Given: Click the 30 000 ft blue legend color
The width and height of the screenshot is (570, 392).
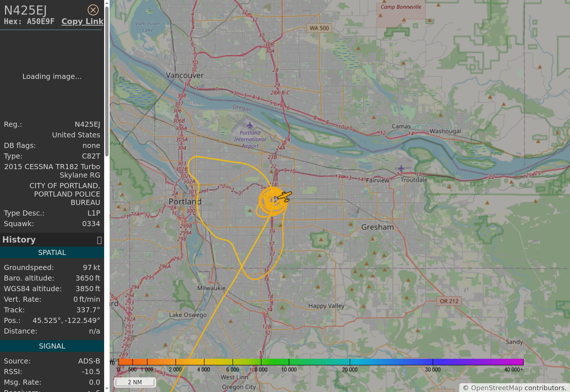Looking at the screenshot, I should pos(433,362).
